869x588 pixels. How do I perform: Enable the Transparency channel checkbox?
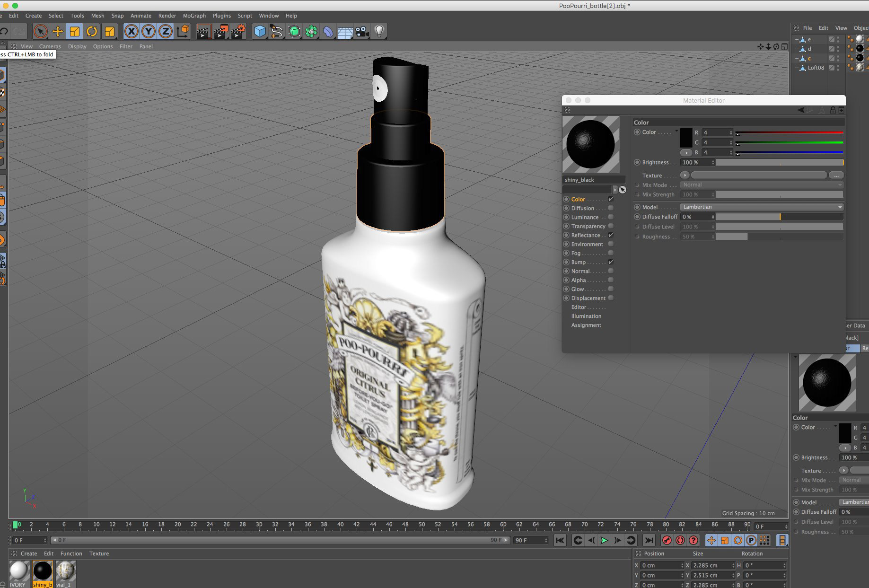click(x=611, y=226)
